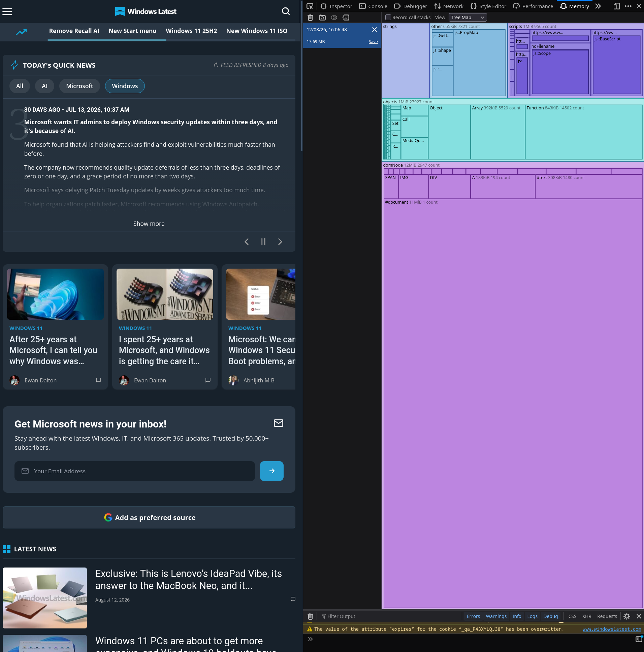Open the Windows 11 bloom article thumbnail
The image size is (644, 652).
pos(55,294)
